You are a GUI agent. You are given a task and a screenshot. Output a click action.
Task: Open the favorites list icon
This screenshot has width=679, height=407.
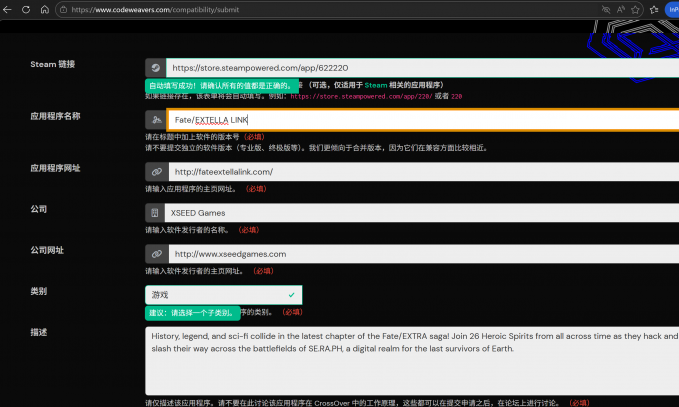pos(654,10)
